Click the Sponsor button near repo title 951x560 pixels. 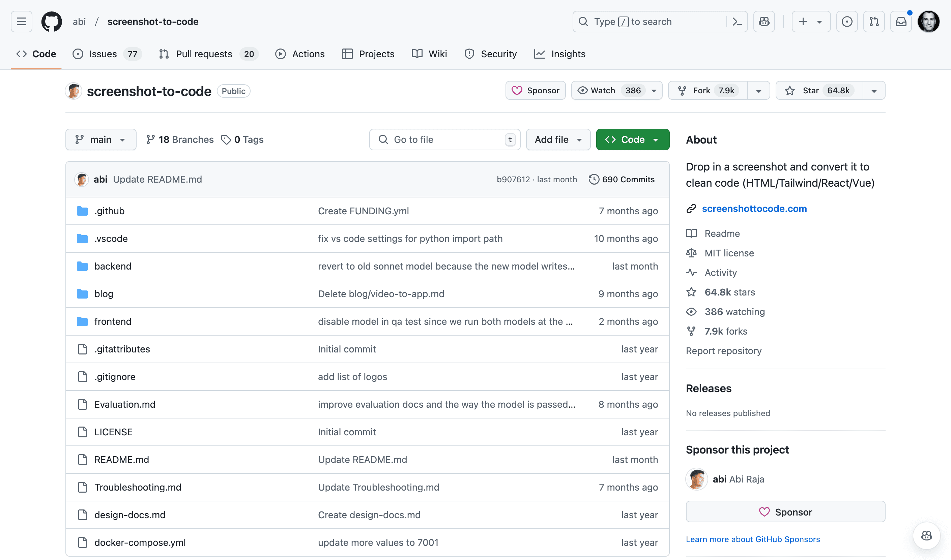(536, 91)
